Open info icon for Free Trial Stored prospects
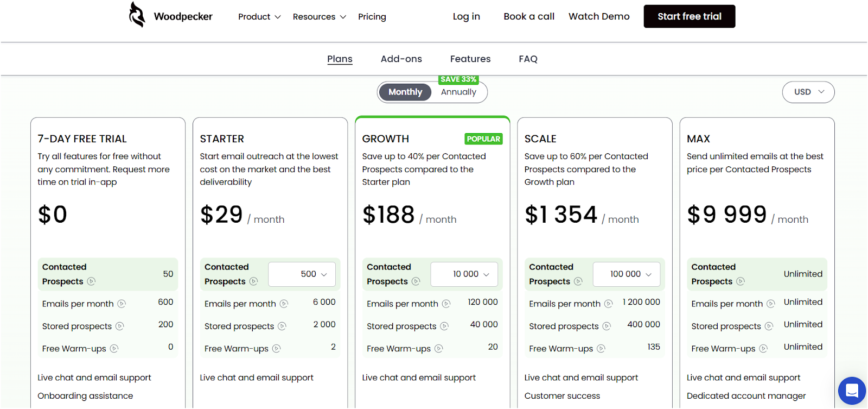The image size is (868, 409). point(120,326)
